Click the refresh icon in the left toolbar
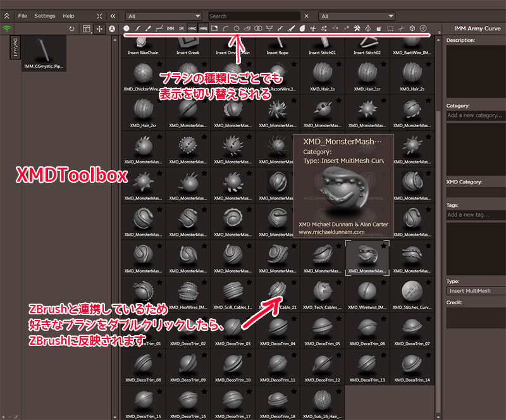The width and height of the screenshot is (506, 420). (x=71, y=28)
